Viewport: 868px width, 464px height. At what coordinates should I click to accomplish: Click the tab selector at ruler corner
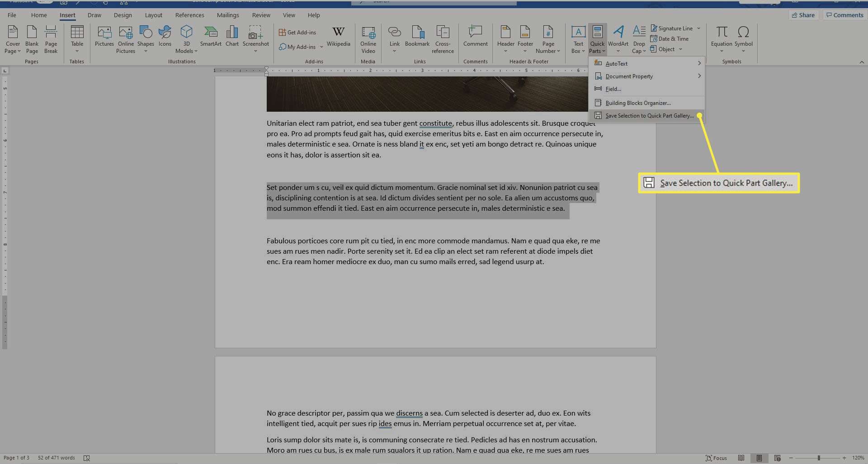(x=5, y=71)
